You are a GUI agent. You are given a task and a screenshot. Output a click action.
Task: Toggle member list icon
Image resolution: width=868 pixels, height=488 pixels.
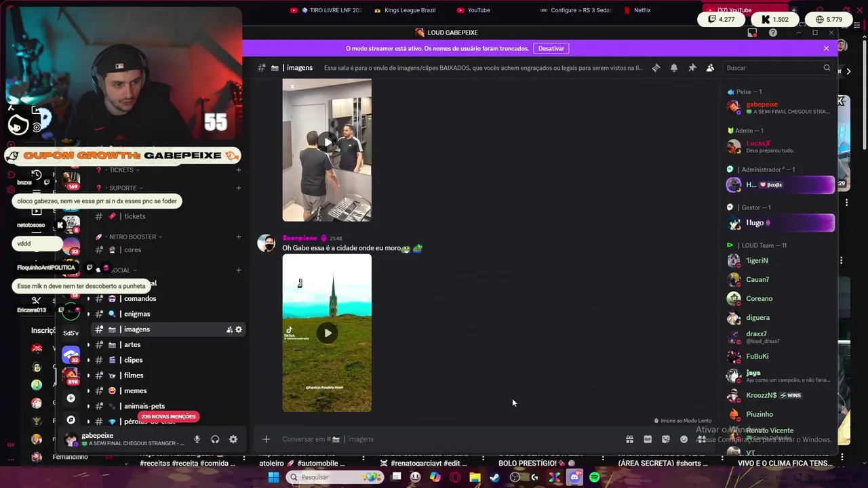tap(710, 68)
